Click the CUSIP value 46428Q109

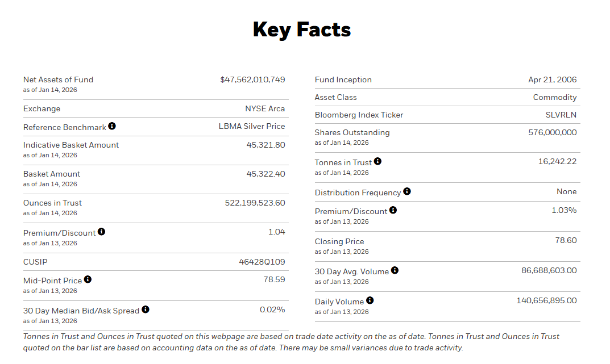coord(262,262)
